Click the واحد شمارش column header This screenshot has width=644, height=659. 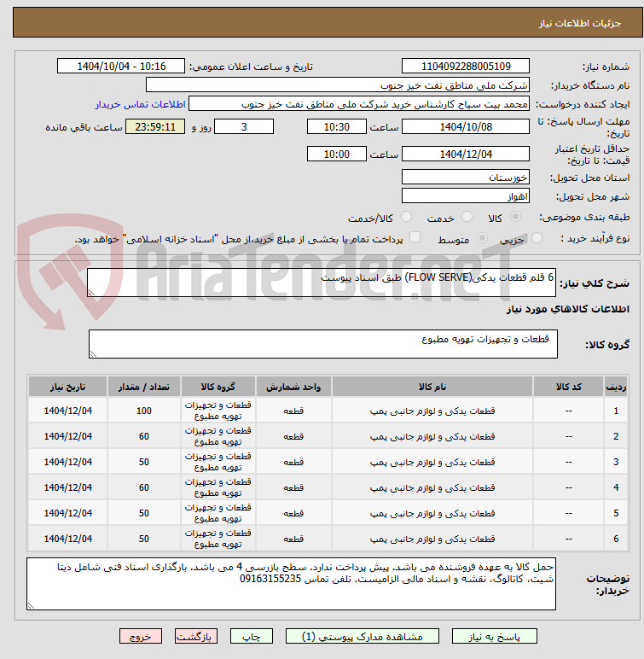click(293, 387)
